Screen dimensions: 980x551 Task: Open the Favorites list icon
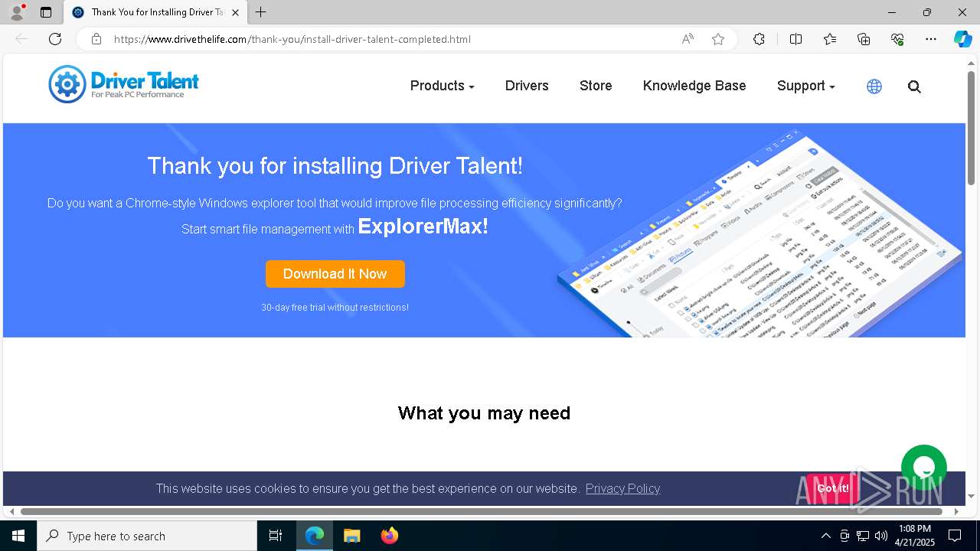point(830,39)
